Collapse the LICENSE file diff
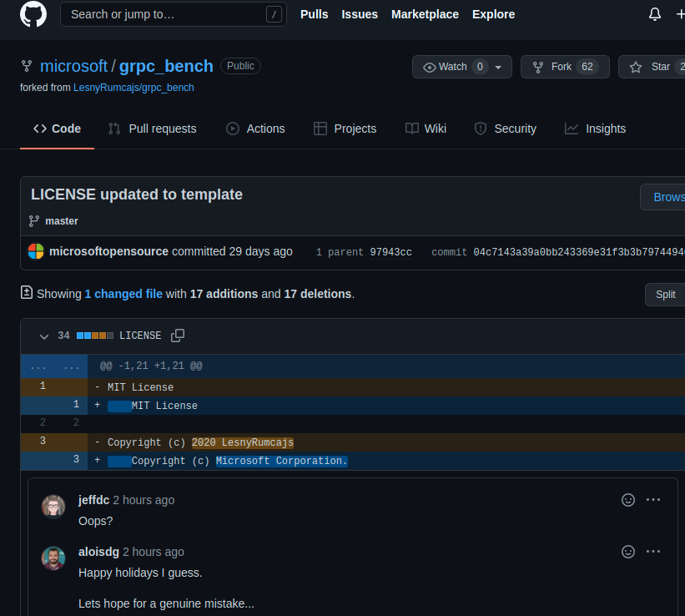This screenshot has height=616, width=685. coord(43,336)
